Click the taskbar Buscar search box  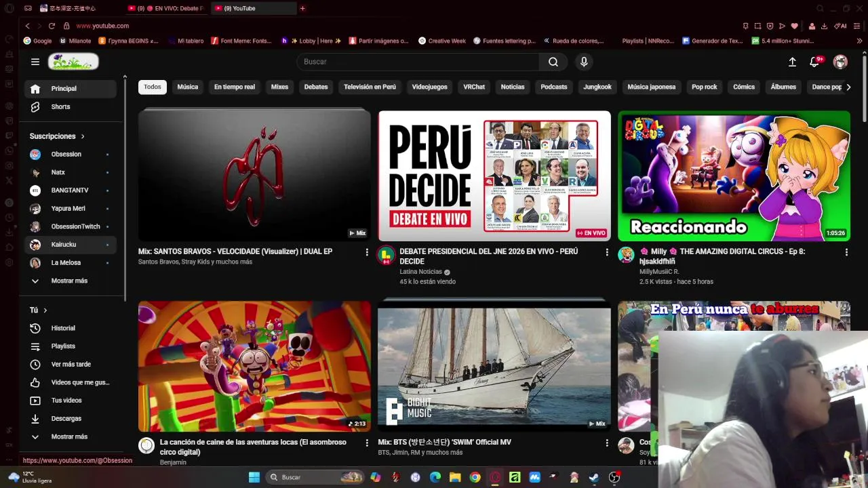pyautogui.click(x=315, y=477)
